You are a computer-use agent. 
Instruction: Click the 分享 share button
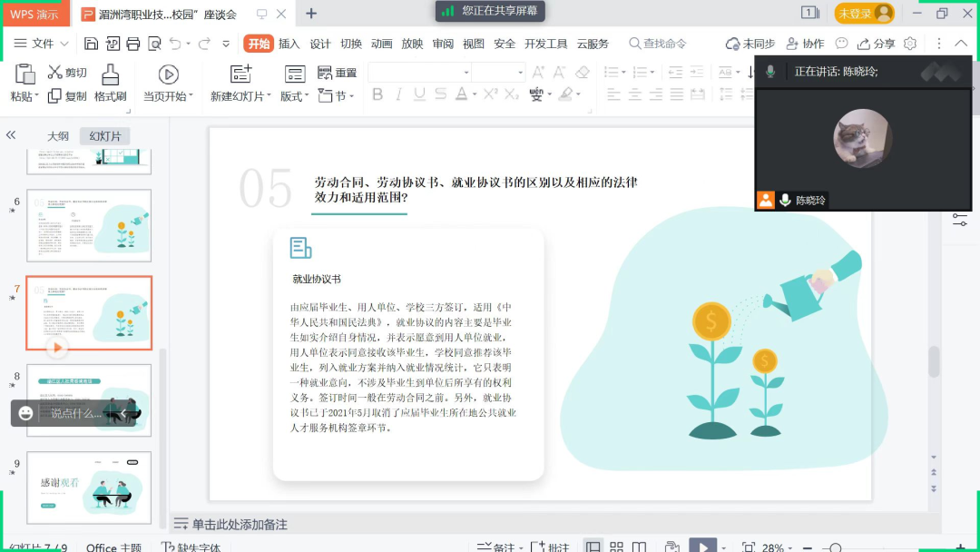(x=877, y=44)
